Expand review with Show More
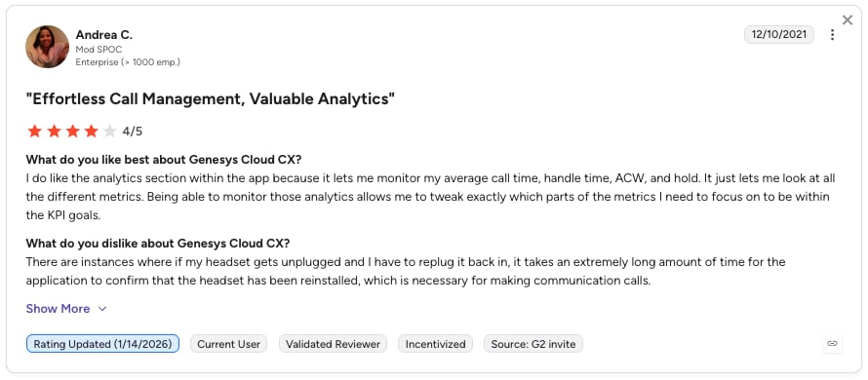The image size is (868, 380). coord(58,309)
